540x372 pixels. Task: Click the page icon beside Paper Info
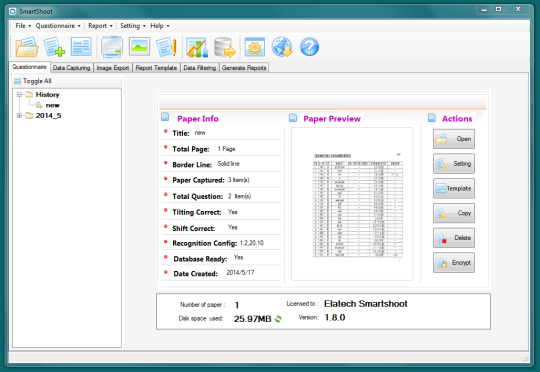click(165, 117)
